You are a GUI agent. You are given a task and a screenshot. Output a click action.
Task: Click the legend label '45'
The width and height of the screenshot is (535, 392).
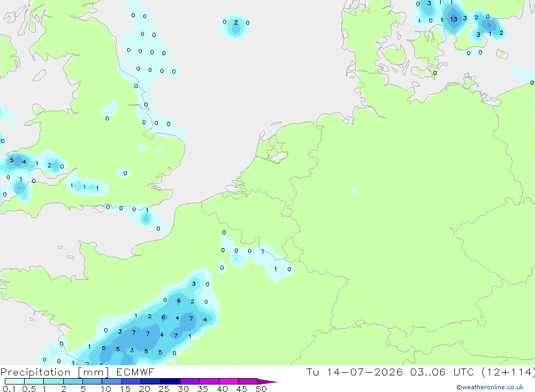point(242,389)
